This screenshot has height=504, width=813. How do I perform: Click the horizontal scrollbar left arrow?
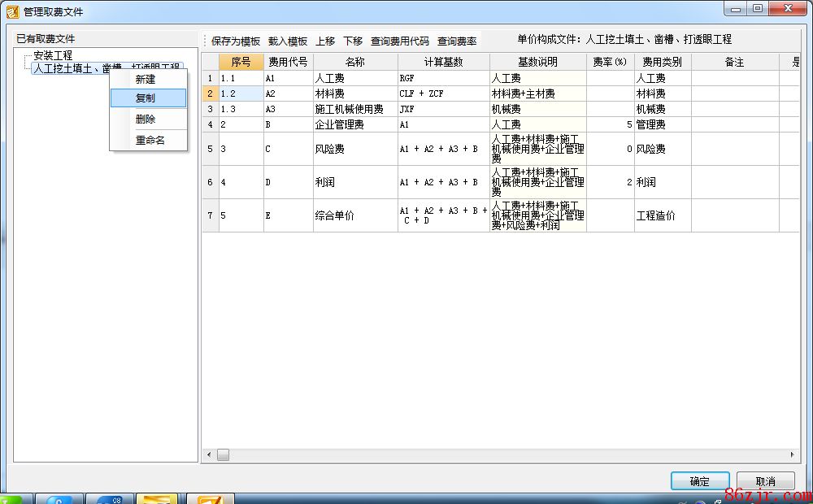(209, 454)
